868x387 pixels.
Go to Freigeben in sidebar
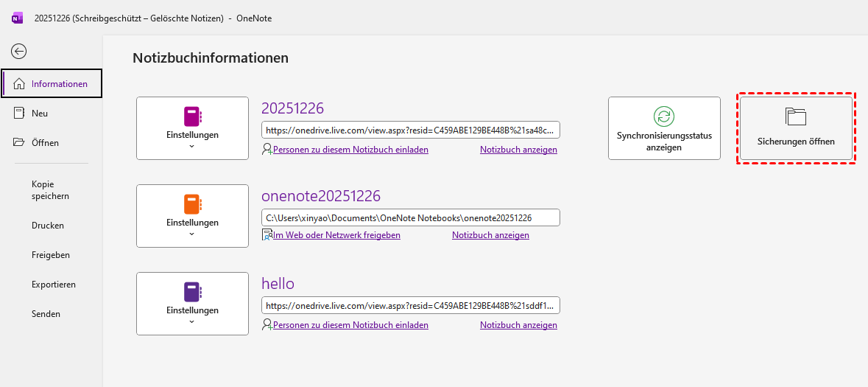click(51, 255)
